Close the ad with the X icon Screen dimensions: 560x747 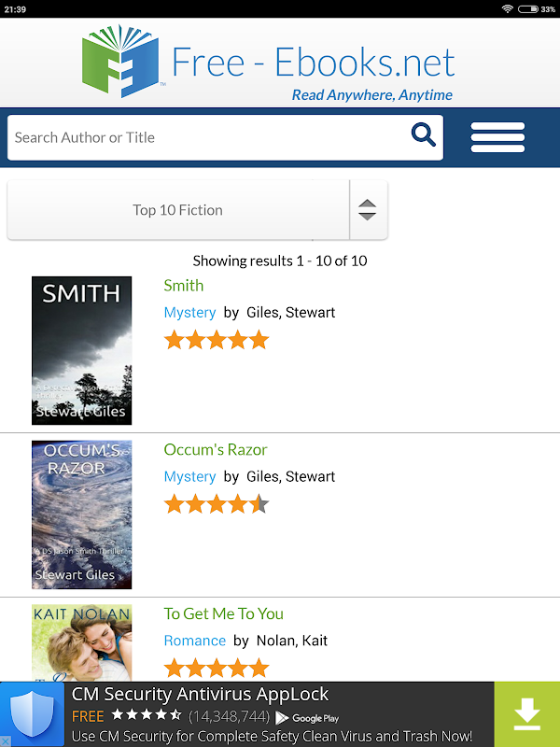tap(6, 741)
